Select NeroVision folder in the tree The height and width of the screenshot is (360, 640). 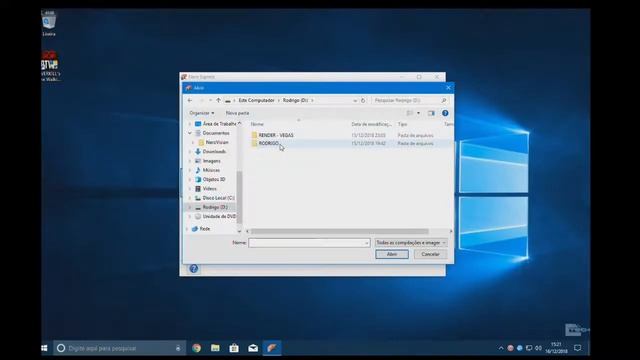click(217, 142)
